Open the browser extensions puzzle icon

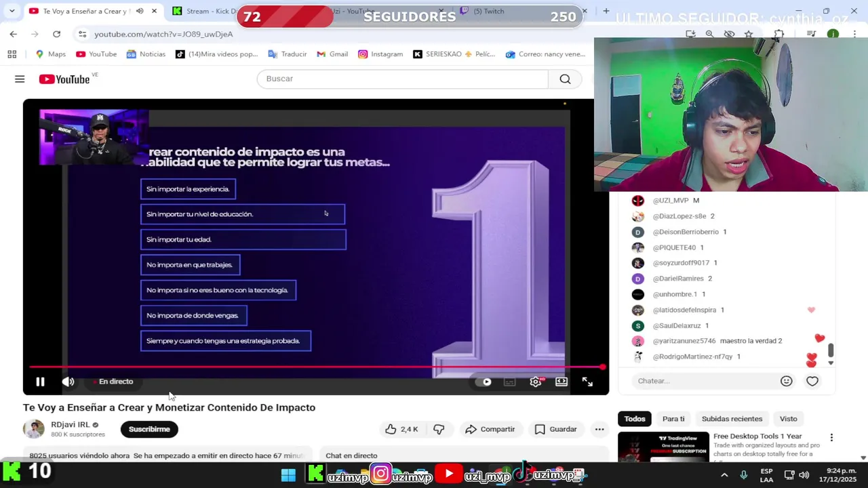(779, 34)
